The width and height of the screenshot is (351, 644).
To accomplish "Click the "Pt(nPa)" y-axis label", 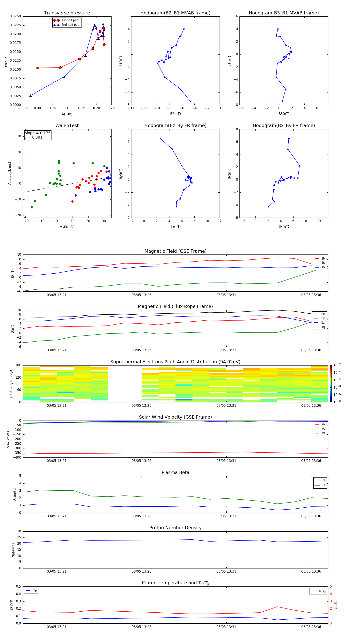I will (6, 61).
